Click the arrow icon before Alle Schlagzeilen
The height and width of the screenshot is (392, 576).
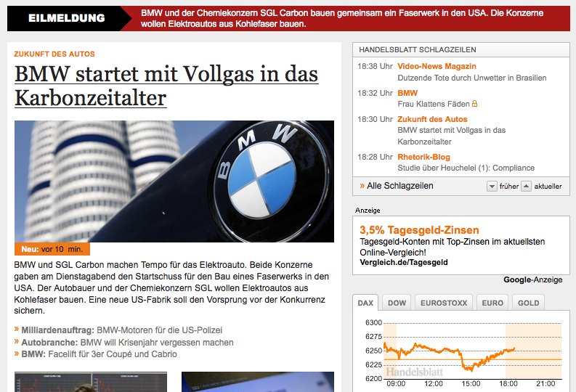[x=362, y=186]
